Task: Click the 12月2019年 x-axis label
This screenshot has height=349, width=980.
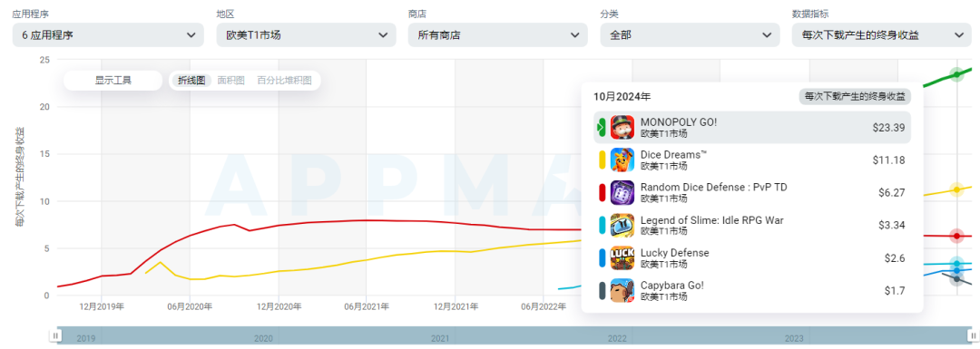Action: coord(102,306)
